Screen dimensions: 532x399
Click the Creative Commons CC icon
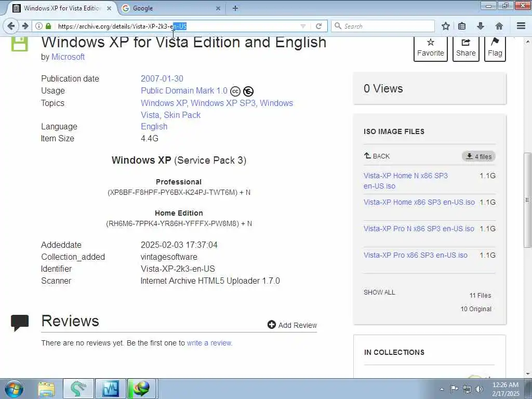point(235,91)
